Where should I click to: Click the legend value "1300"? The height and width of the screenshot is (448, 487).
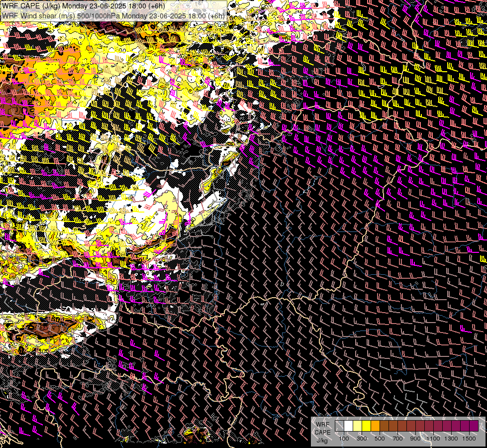click(451, 439)
